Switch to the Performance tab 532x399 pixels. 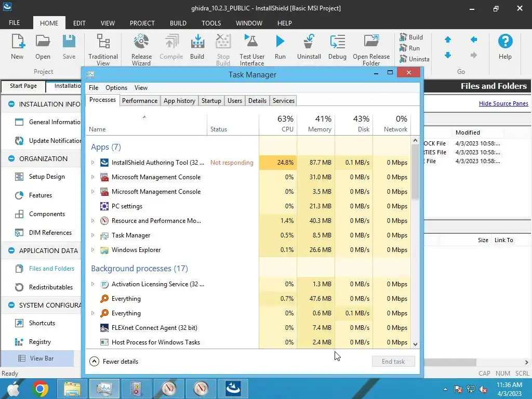[140, 101]
